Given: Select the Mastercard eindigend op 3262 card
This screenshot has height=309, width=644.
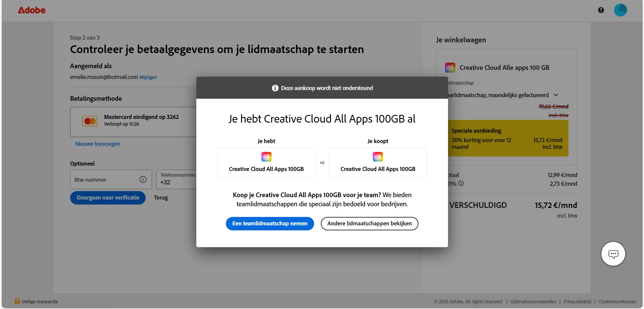Looking at the screenshot, I should click(134, 122).
